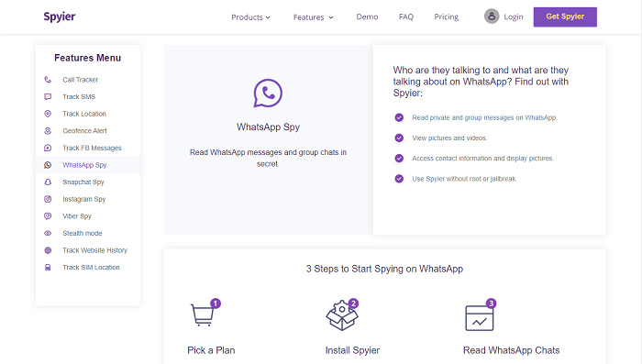
Task: Click the Track SIM Location card icon
Action: click(48, 268)
